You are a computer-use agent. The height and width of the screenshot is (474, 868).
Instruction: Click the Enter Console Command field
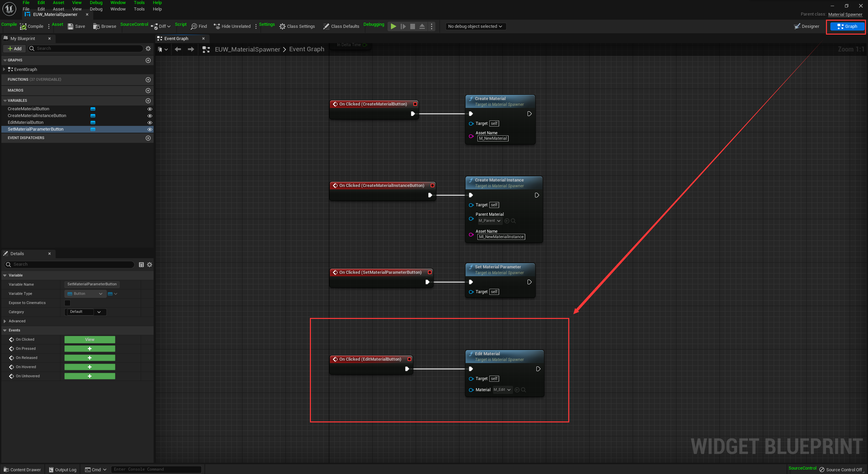(x=156, y=469)
